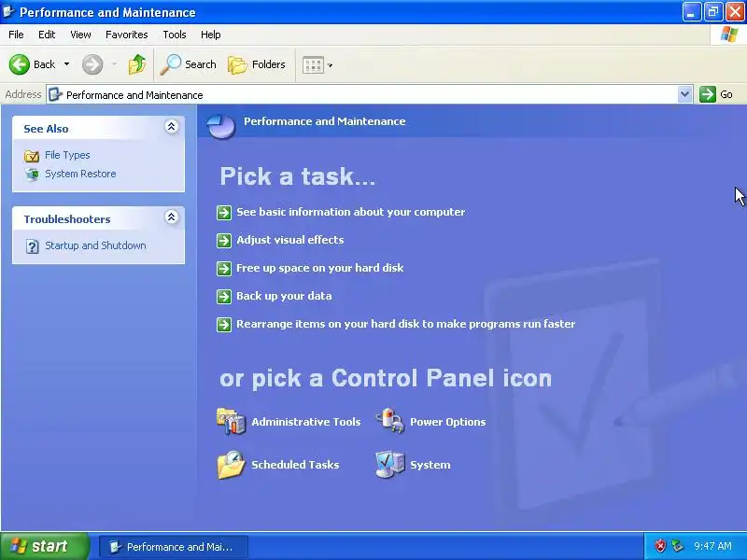The width and height of the screenshot is (747, 560).
Task: Click the title bar window icon
Action: tap(8, 11)
